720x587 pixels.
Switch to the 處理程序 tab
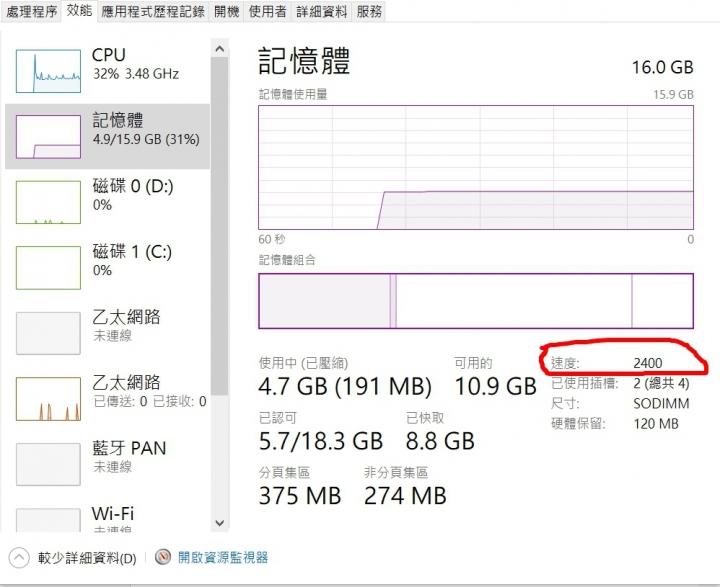click(31, 11)
